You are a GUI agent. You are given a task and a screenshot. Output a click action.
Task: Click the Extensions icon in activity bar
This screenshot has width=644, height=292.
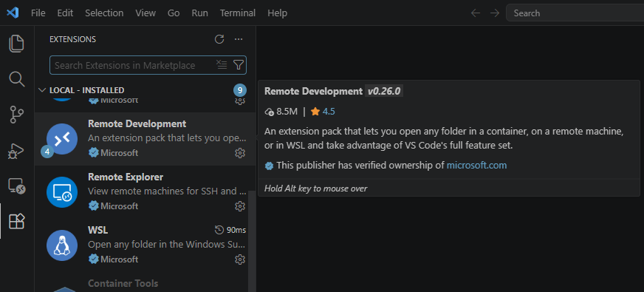(x=17, y=221)
